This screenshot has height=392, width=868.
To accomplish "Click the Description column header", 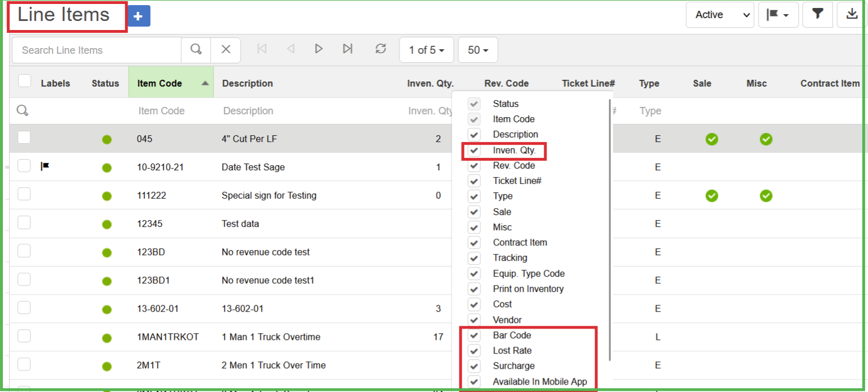I will coord(248,83).
